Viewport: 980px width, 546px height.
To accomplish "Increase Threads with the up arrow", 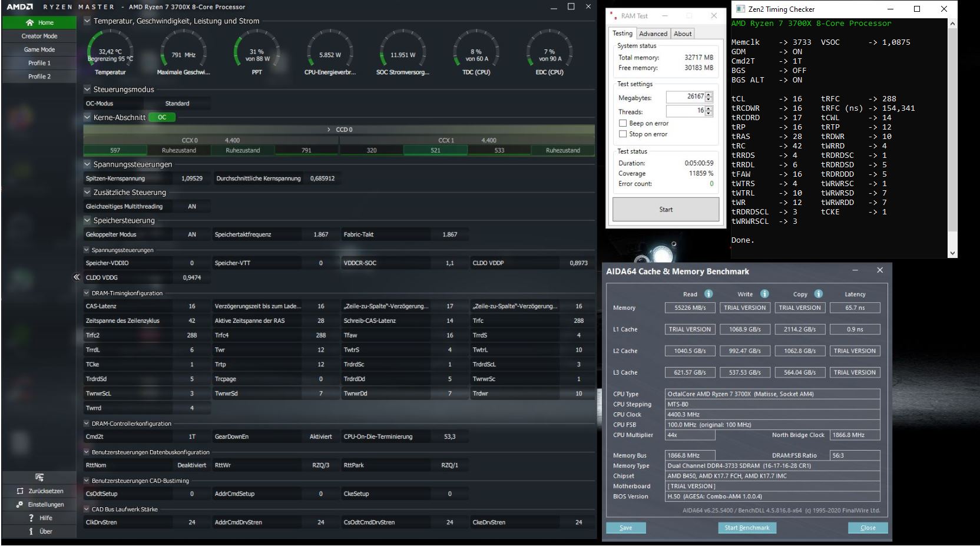I will point(708,108).
